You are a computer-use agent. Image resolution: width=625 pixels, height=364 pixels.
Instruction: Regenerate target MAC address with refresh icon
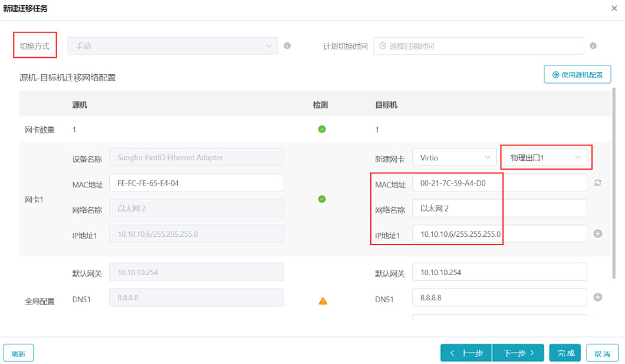[x=597, y=183]
